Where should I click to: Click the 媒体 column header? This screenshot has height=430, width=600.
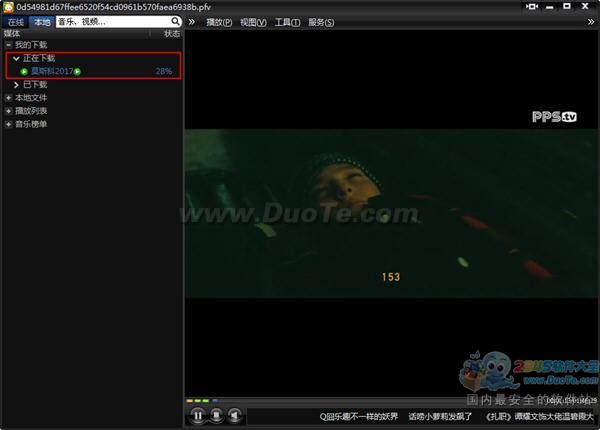[x=12, y=34]
